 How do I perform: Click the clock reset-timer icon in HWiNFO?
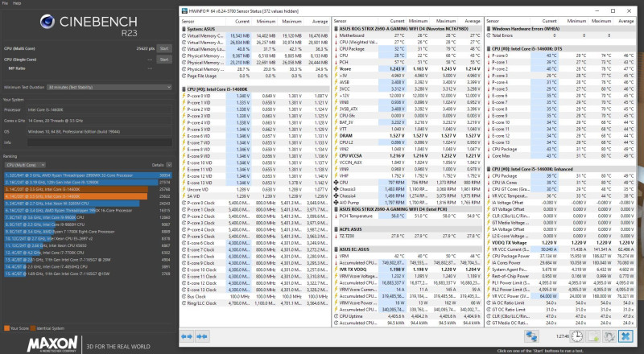[577, 336]
